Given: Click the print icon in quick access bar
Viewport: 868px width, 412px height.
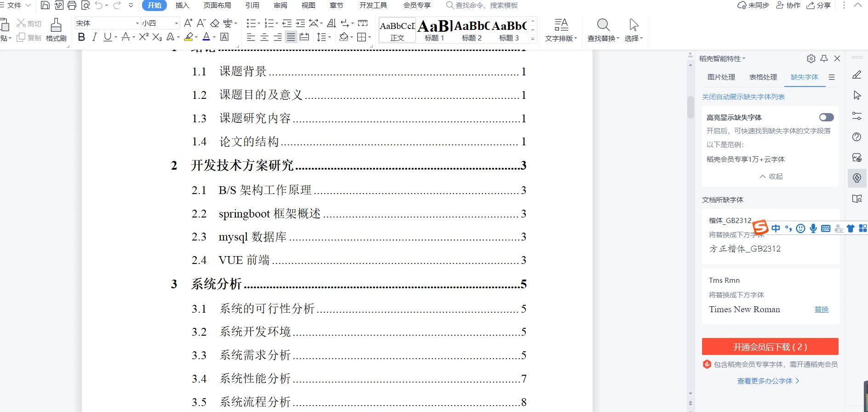Looking at the screenshot, I should point(72,6).
